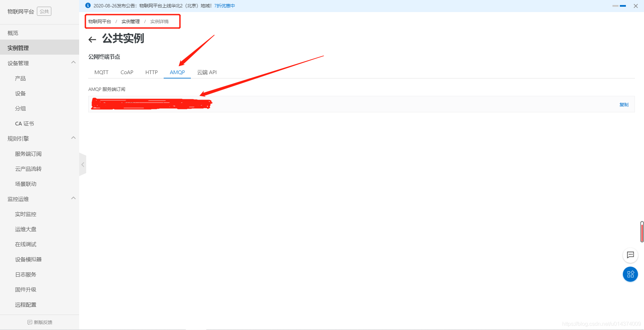Click the banner pagination indicator dashes

[619, 6]
